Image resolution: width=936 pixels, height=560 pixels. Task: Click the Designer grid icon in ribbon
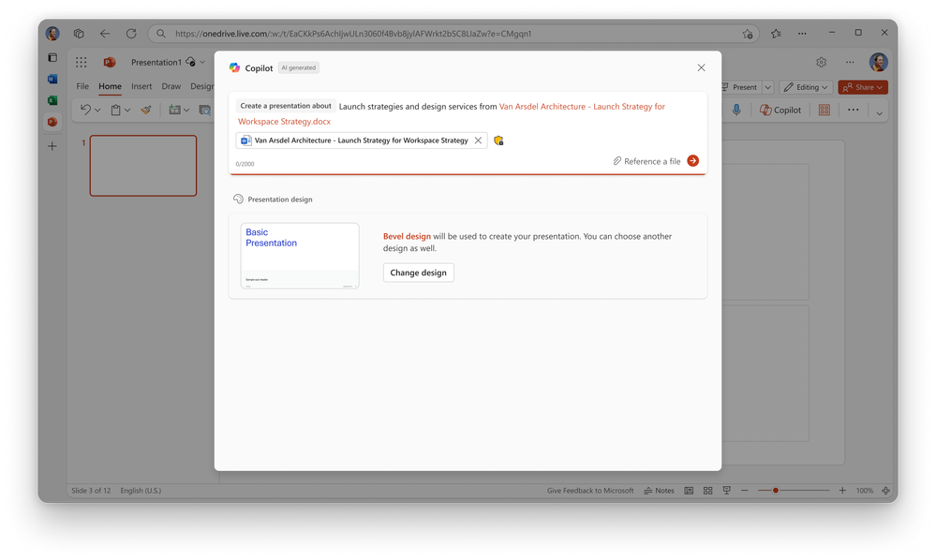825,110
